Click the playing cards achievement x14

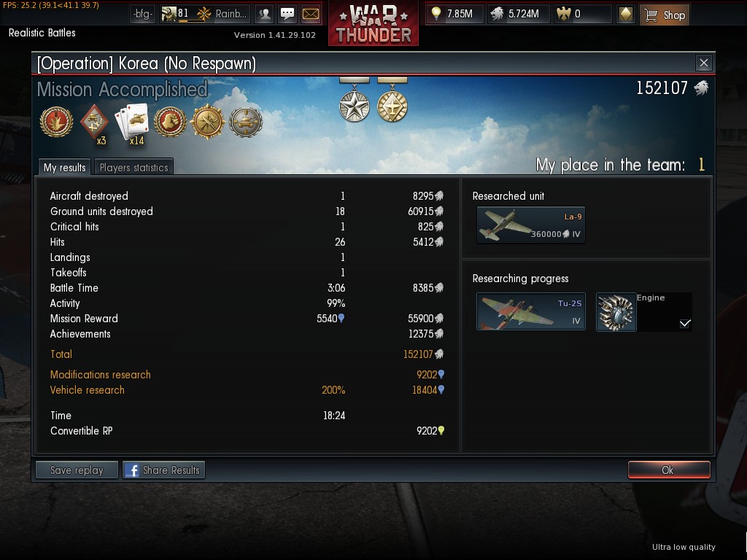pos(131,124)
